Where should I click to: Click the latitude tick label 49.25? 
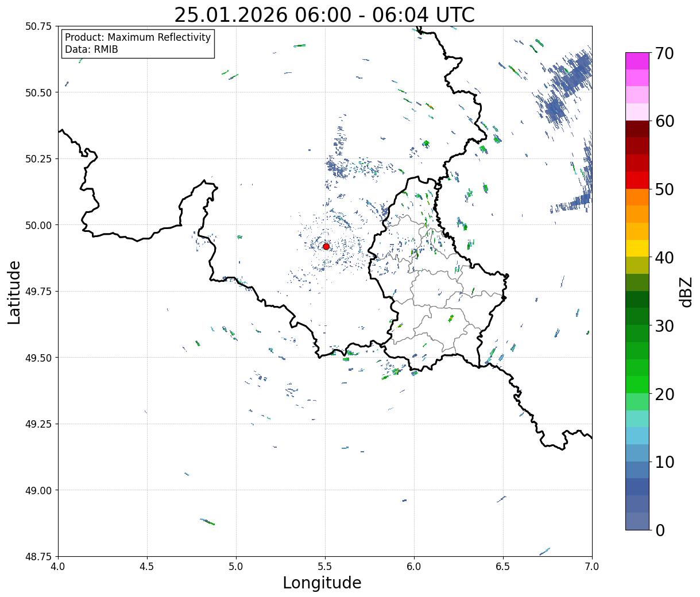[38, 424]
